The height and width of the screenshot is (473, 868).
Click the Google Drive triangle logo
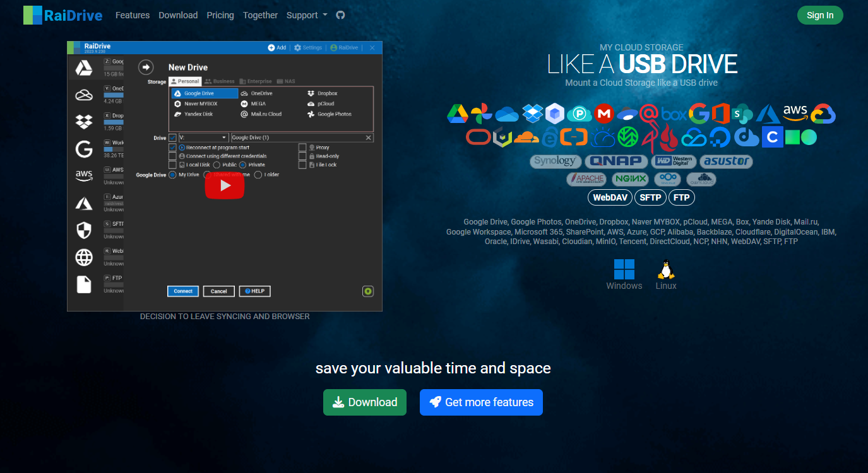[458, 114]
